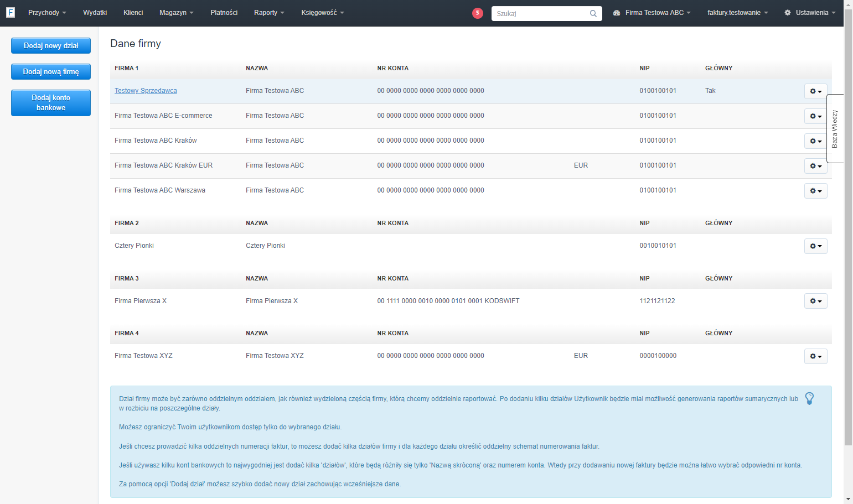
Task: Click the FIRMA 3 section header
Action: pos(127,278)
